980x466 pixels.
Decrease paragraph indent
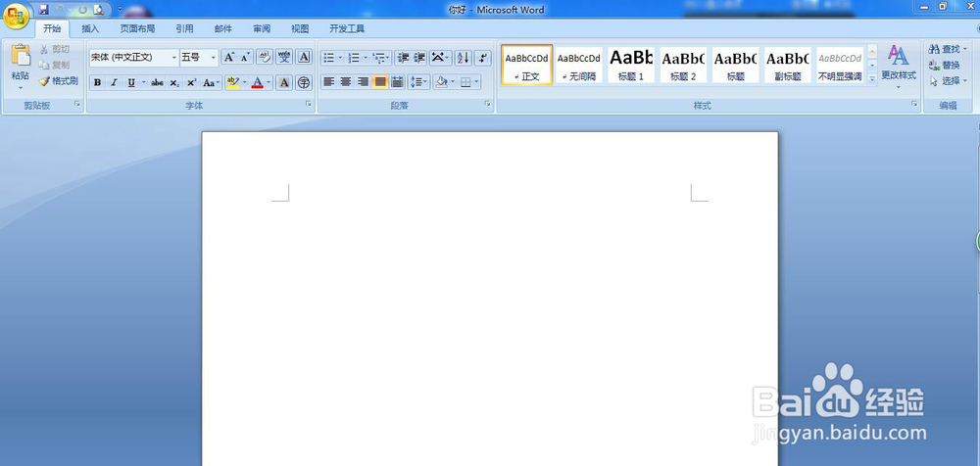tap(403, 58)
